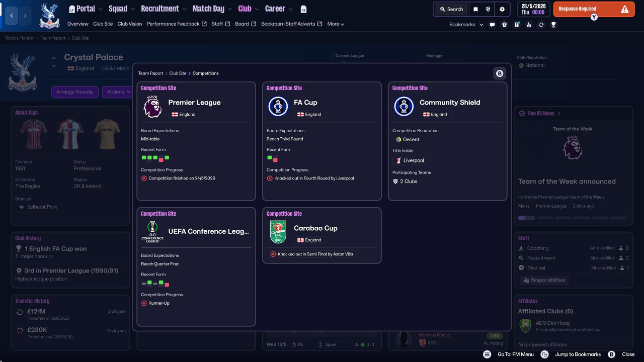Click the FA Cup trophy logo
Viewport: 644px width, 362px height.
278,107
